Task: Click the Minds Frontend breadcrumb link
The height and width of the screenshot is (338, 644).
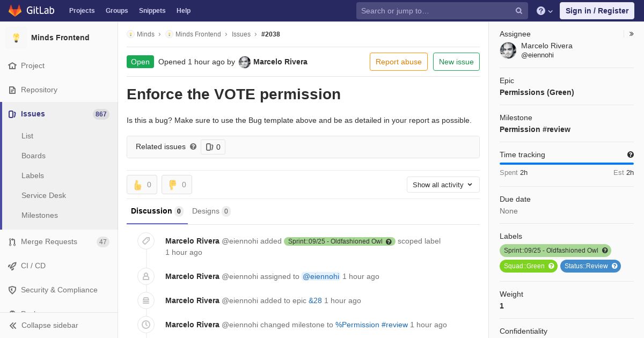Action: (198, 34)
